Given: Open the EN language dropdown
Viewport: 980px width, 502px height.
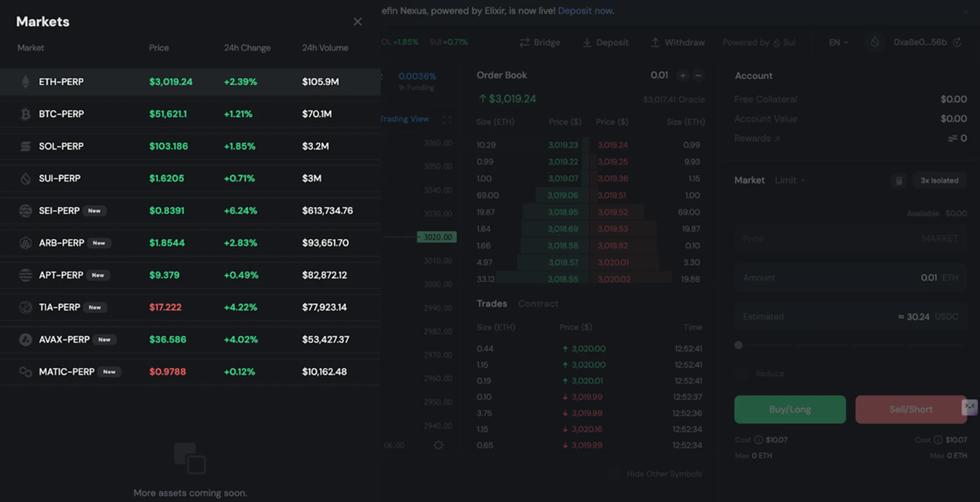Looking at the screenshot, I should point(839,42).
